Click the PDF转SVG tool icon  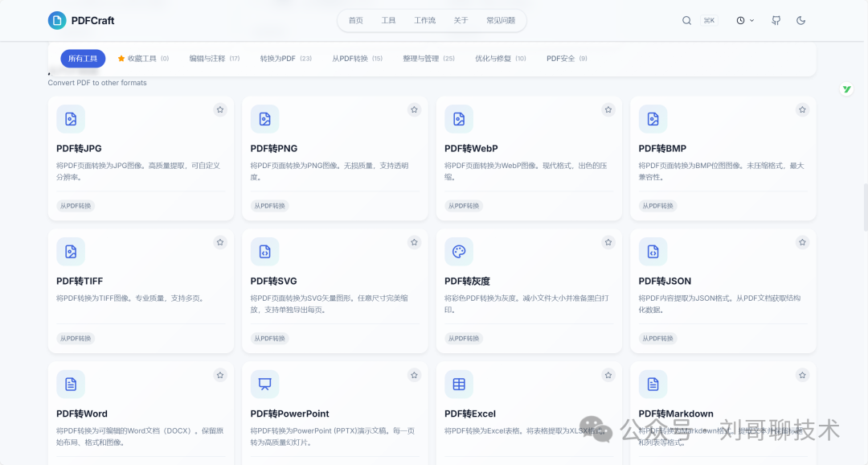click(264, 251)
